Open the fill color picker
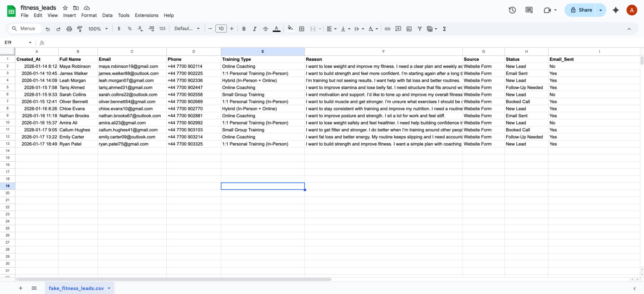644x294 pixels. click(x=290, y=29)
